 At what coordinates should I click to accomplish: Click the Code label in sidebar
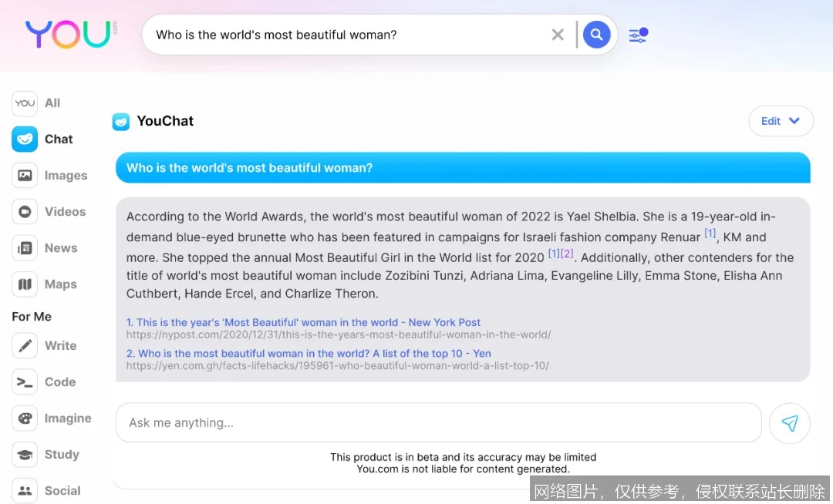pos(60,382)
